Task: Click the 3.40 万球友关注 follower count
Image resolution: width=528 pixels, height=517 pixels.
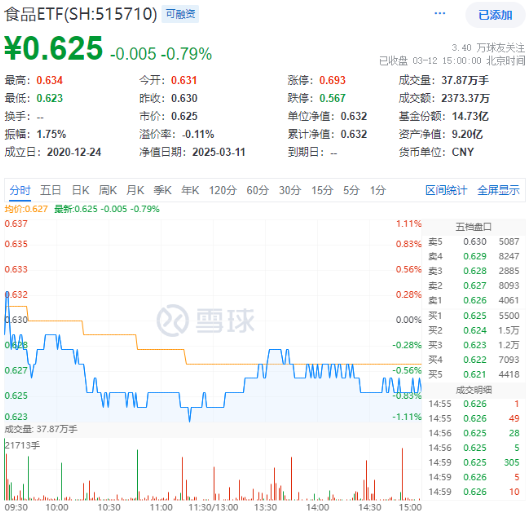Action: (x=488, y=48)
